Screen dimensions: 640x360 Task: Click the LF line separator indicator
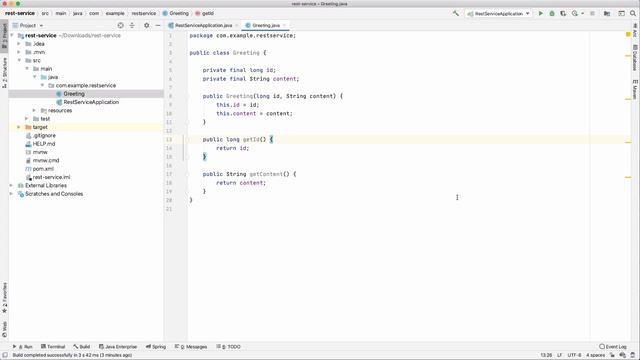[560, 355]
